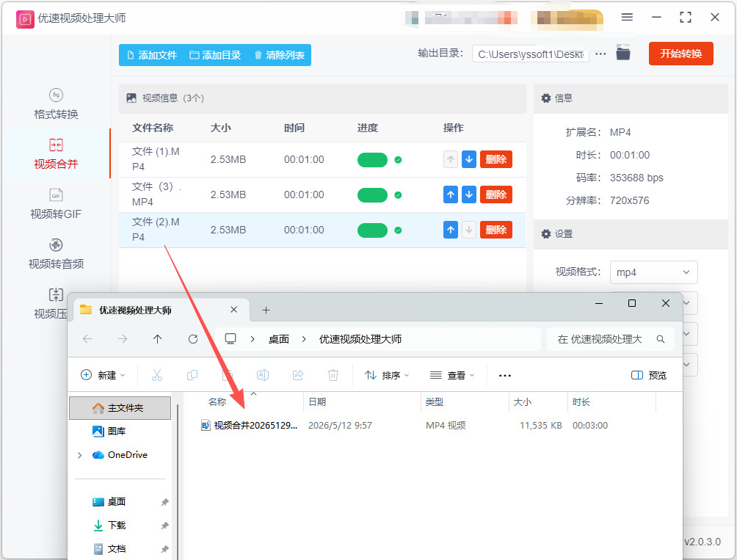This screenshot has height=560, width=737.
Task: Start conversion with 开始转换 button
Action: point(680,54)
